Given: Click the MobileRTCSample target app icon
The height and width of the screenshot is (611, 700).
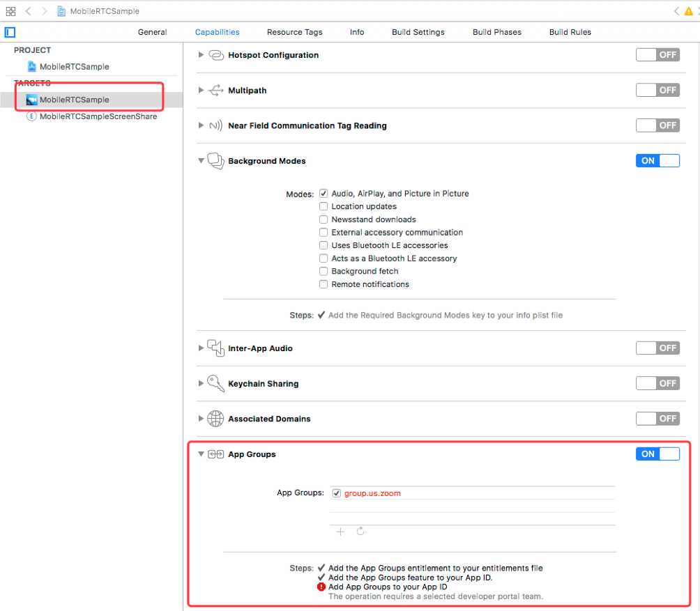Looking at the screenshot, I should [x=31, y=100].
